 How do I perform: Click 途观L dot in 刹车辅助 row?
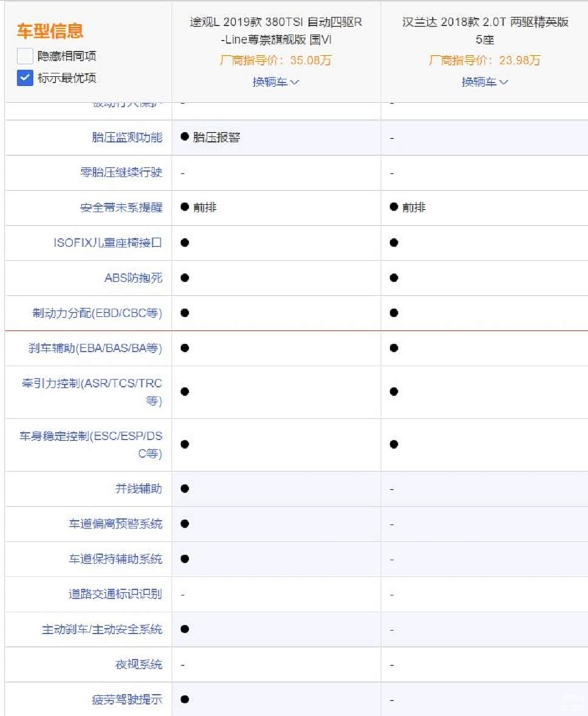pos(185,348)
